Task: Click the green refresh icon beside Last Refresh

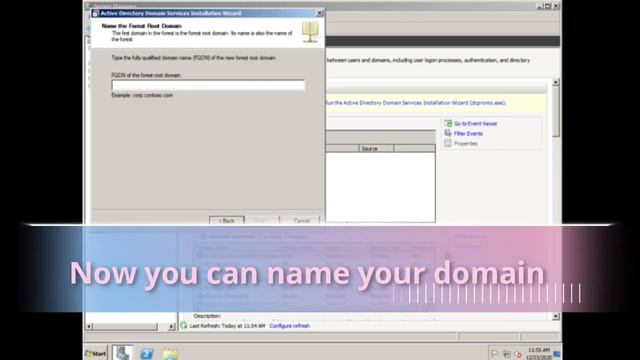Action: click(184, 325)
